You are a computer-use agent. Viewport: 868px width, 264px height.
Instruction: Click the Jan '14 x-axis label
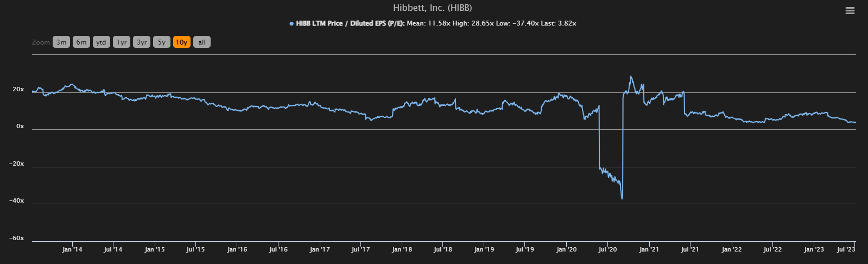pos(72,249)
